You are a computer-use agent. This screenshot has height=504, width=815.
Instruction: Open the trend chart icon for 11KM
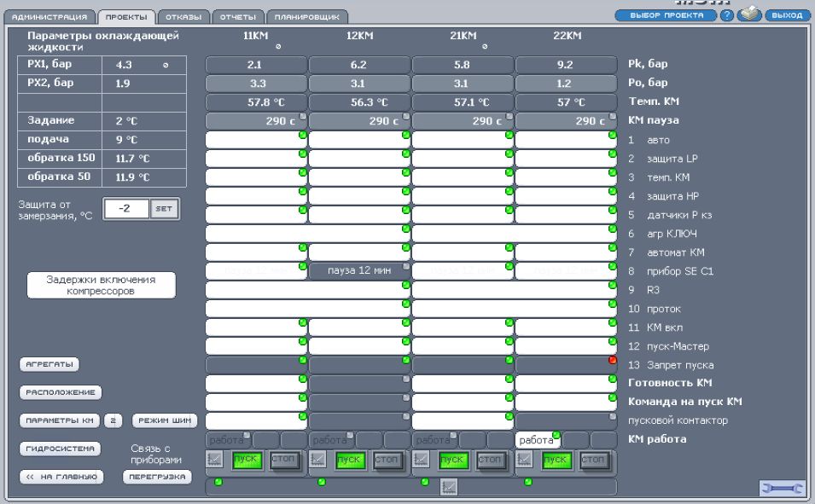214,460
